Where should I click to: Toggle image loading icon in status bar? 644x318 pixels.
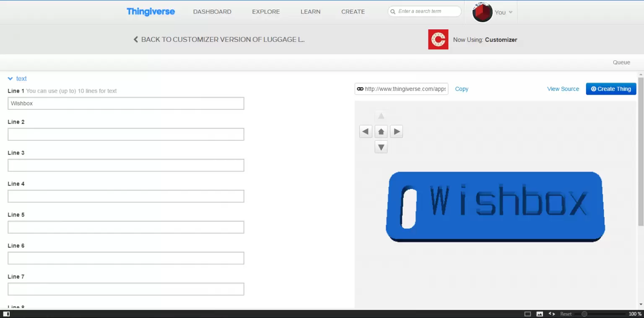pos(540,314)
